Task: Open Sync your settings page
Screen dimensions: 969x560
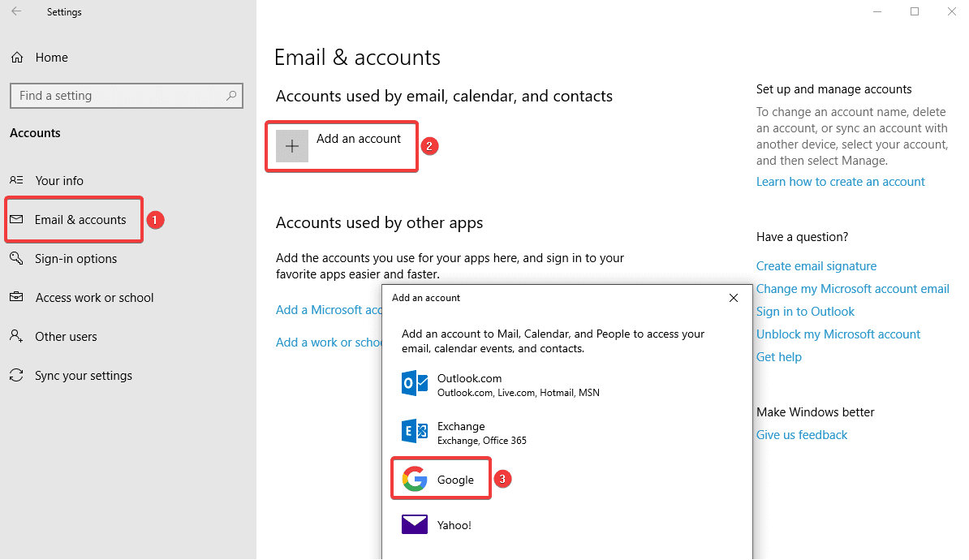Action: point(83,376)
